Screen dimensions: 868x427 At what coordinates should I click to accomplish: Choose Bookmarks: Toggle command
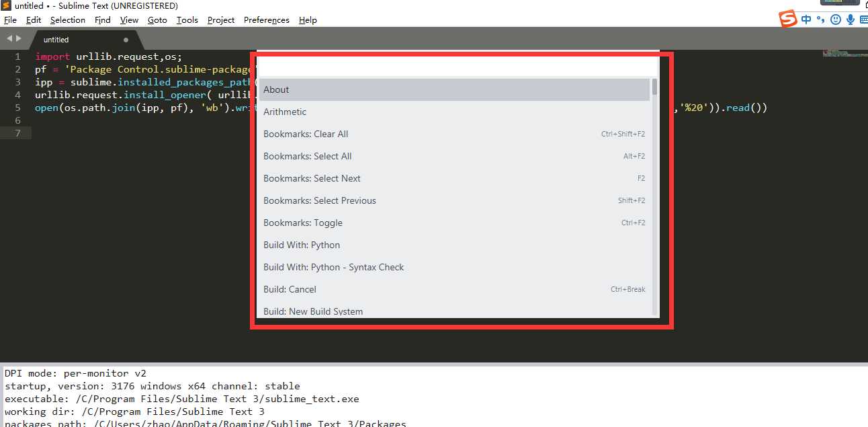[x=454, y=223]
